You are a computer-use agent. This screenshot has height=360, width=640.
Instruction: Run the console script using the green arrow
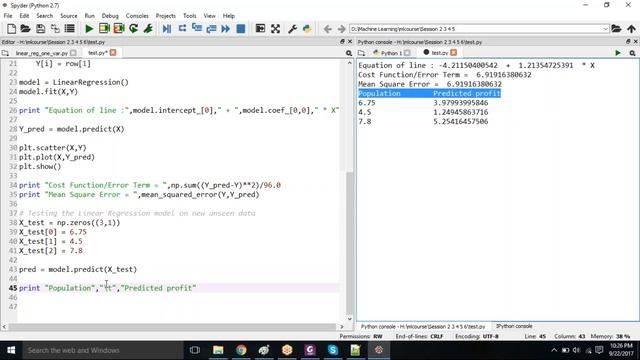(618, 53)
